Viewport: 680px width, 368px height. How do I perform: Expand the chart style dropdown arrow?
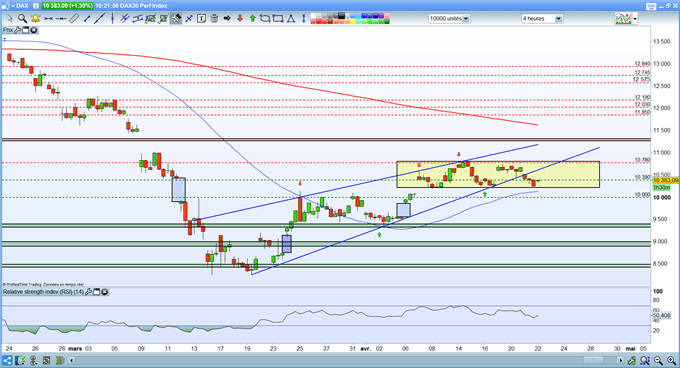click(635, 19)
